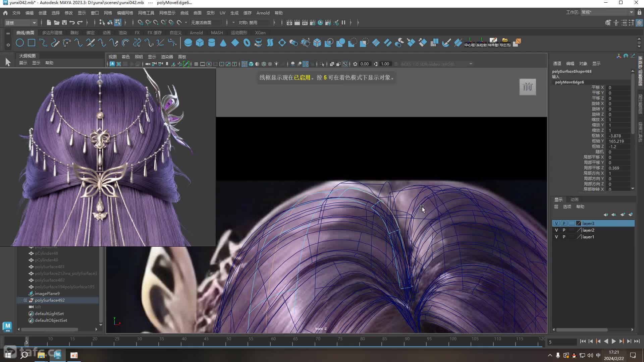Create a NURBS sphere from shelf

(188, 43)
